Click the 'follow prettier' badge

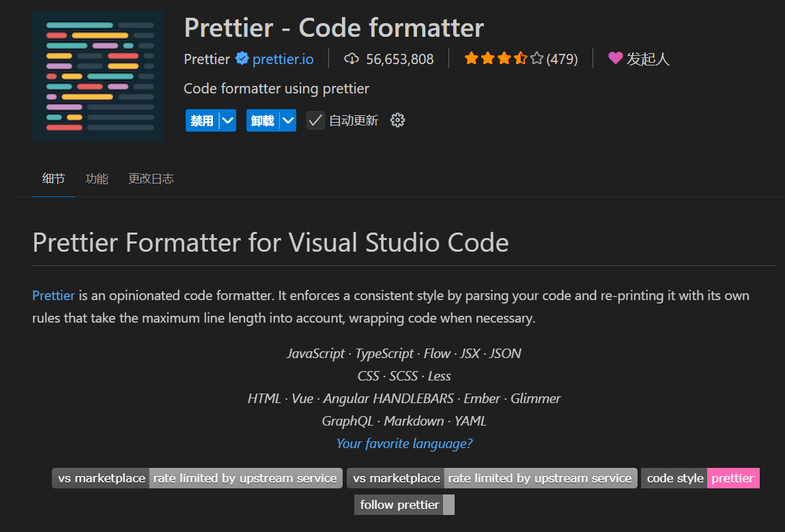[399, 504]
